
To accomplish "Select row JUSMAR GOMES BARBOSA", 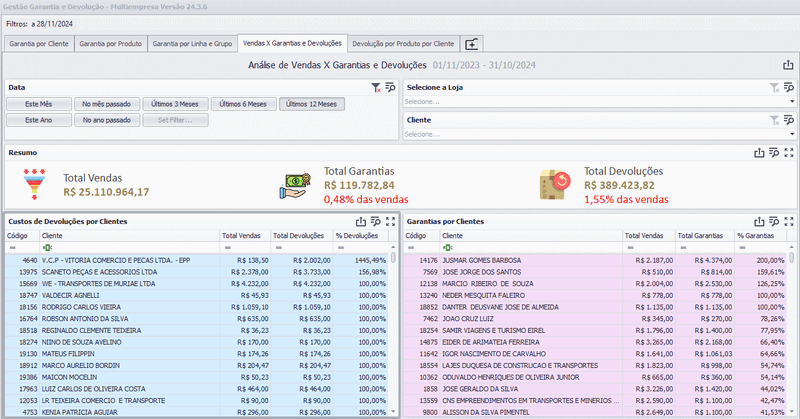I will pos(595,260).
